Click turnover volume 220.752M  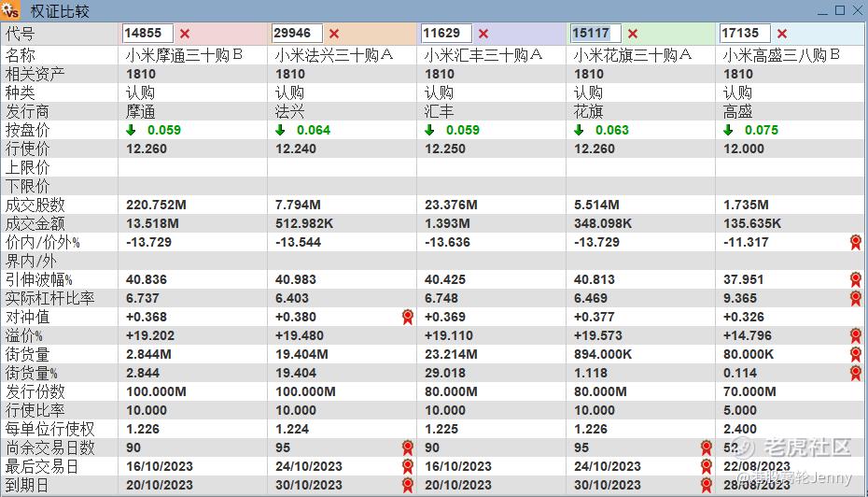point(156,205)
